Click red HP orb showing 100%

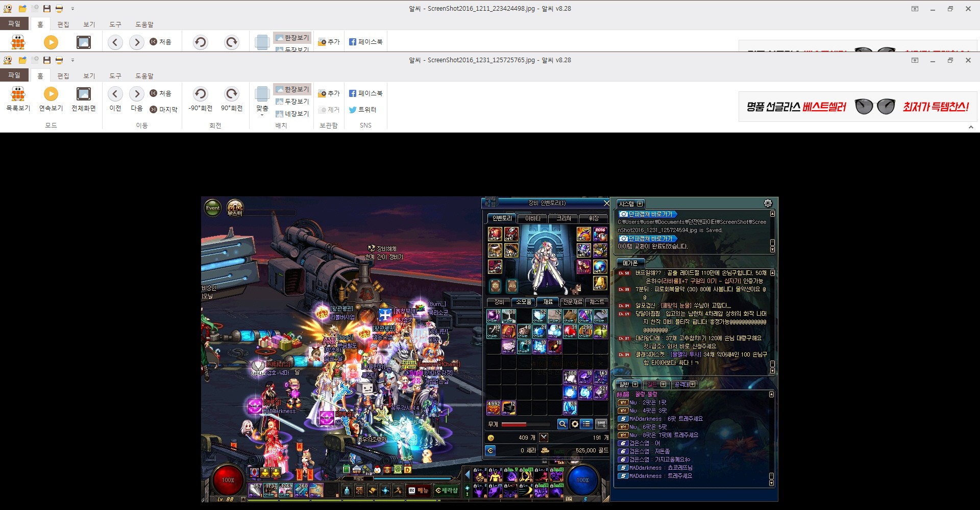pyautogui.click(x=228, y=480)
